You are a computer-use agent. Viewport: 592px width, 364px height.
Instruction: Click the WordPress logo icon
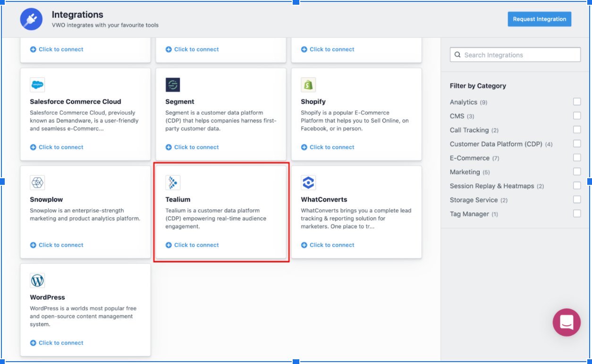37,281
